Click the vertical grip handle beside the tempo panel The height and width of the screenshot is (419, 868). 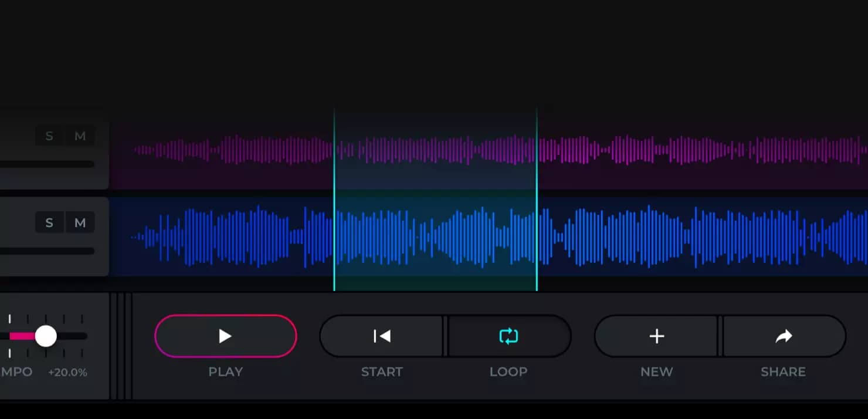click(121, 346)
